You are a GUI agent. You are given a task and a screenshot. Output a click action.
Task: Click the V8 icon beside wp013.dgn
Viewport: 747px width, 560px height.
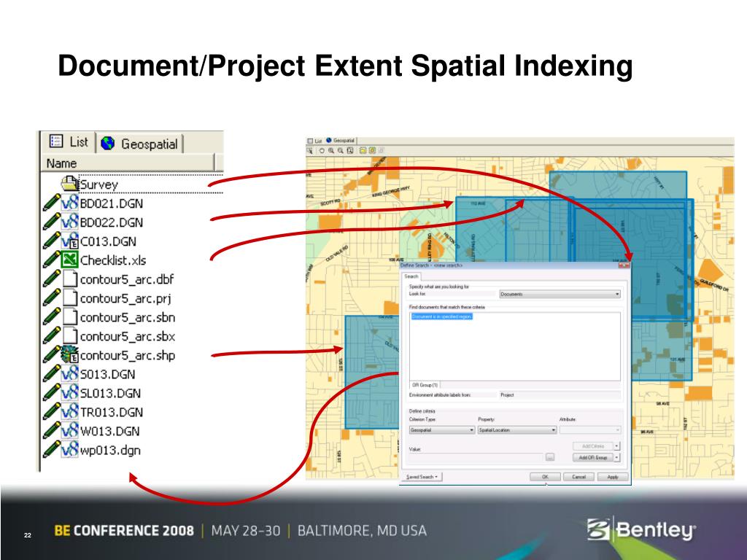(69, 450)
